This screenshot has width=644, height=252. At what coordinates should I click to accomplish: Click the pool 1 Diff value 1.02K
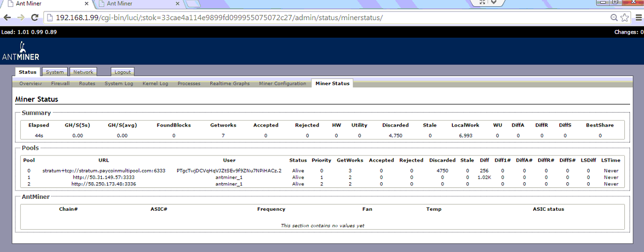[484, 177]
